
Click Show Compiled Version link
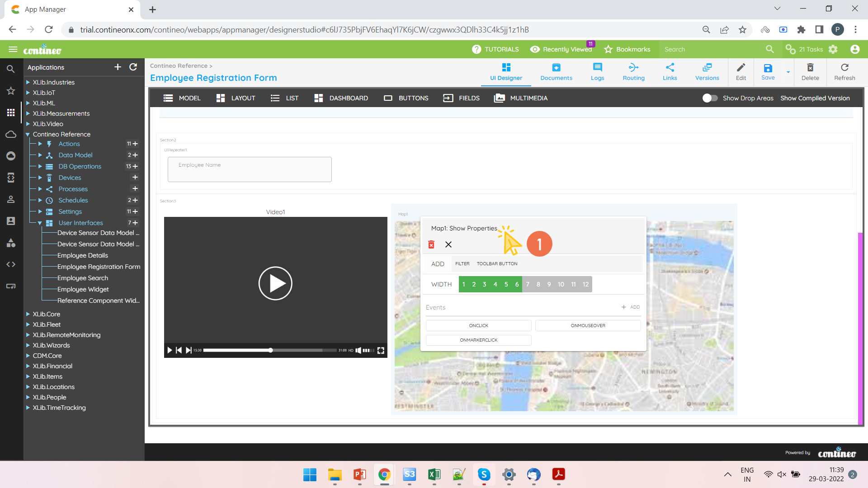[815, 98]
